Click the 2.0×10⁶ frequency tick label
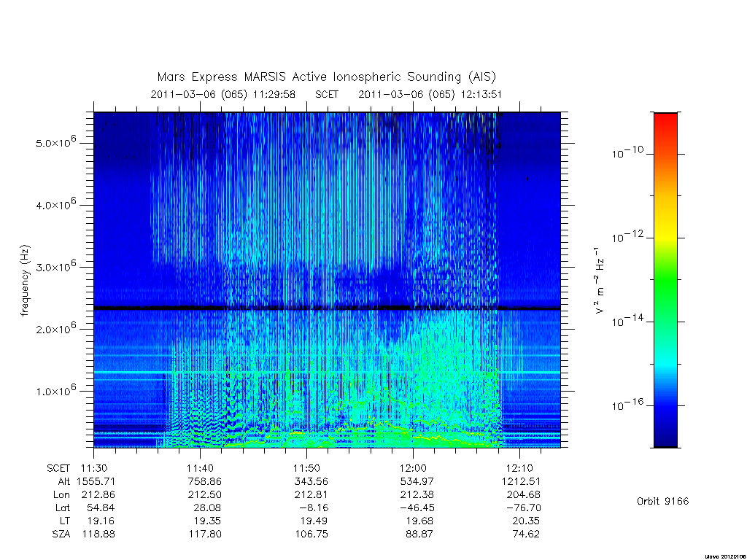Viewport: 747px width, 560px height. click(x=55, y=328)
